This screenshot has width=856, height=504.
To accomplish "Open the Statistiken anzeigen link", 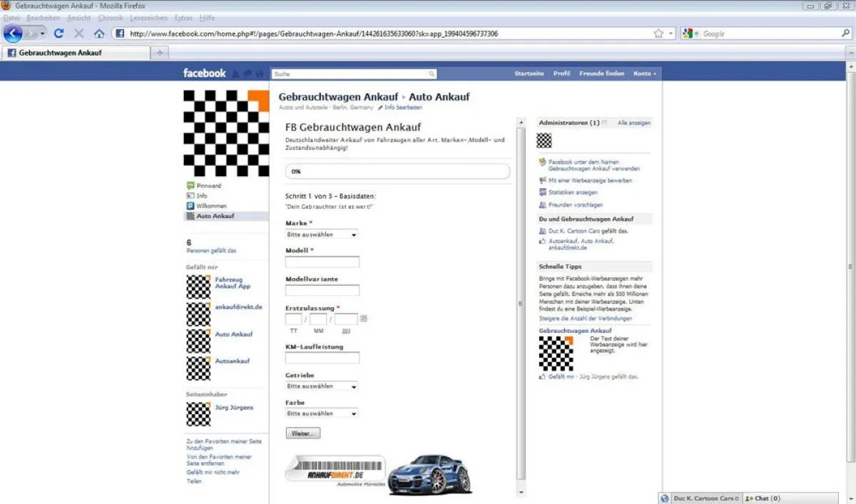I will pos(573,192).
